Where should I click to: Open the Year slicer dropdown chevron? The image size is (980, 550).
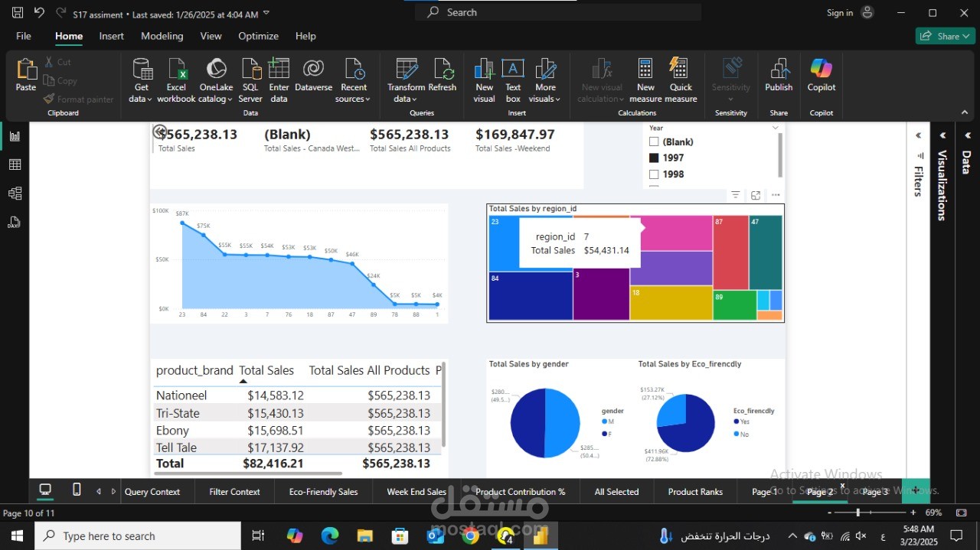(776, 128)
